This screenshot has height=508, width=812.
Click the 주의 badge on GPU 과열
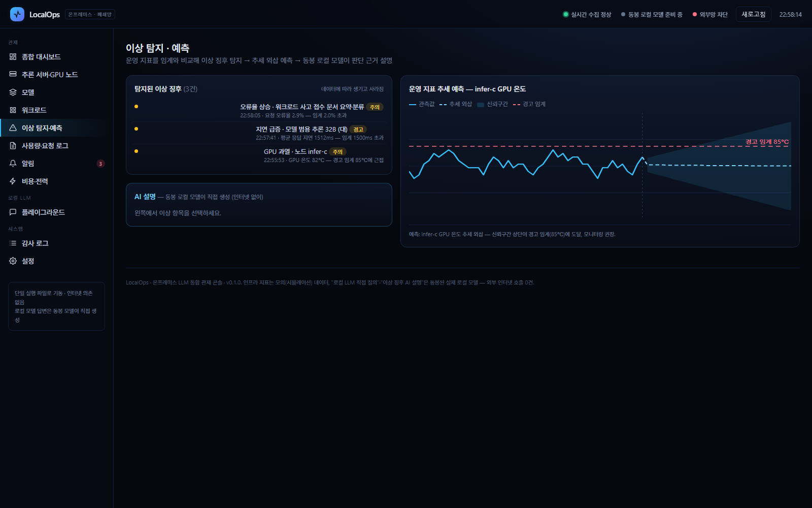337,152
